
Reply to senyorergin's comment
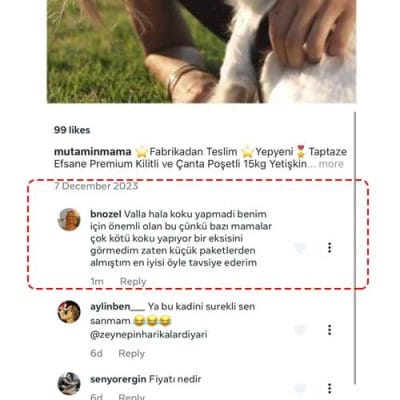132,397
